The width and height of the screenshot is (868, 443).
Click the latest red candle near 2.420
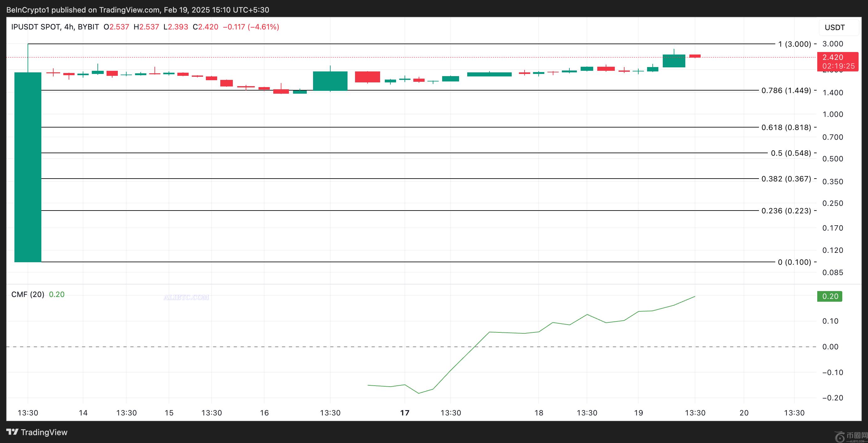click(x=695, y=56)
